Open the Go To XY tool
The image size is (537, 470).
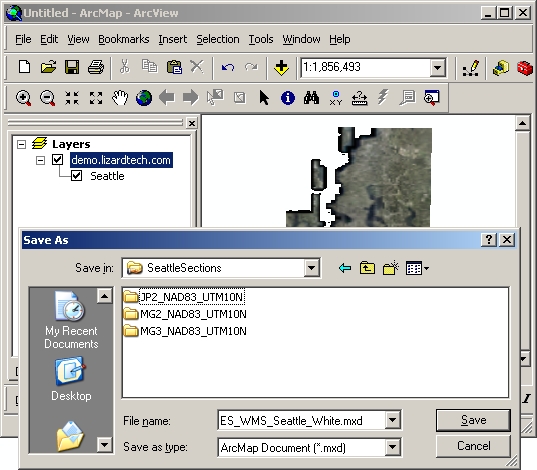coord(336,98)
